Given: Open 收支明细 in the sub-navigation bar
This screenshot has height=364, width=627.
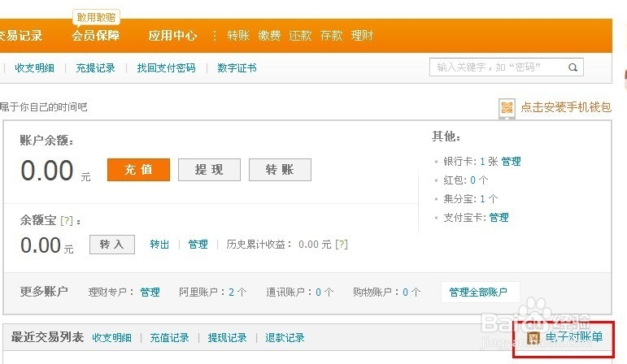Looking at the screenshot, I should click(x=34, y=68).
